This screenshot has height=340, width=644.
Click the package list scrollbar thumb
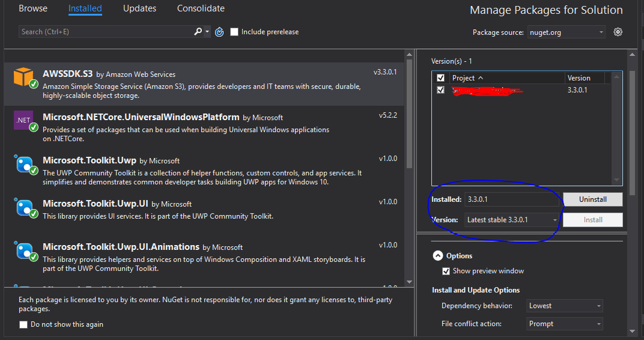pyautogui.click(x=409, y=114)
